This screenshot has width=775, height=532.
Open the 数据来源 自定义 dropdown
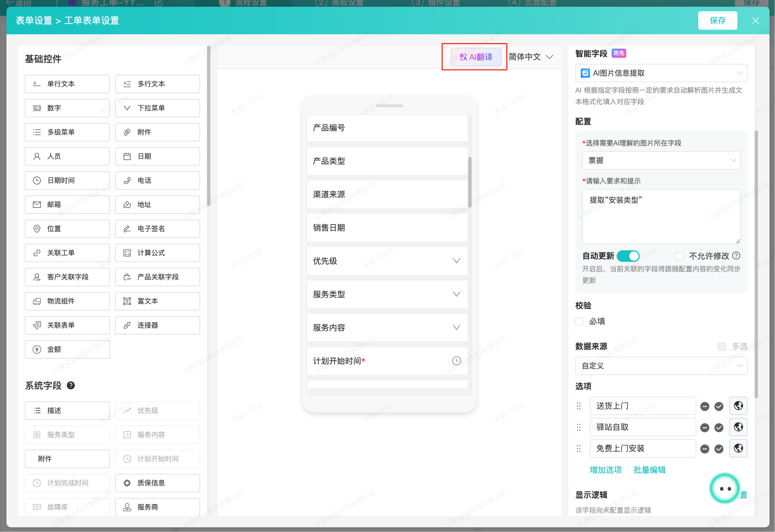(661, 366)
